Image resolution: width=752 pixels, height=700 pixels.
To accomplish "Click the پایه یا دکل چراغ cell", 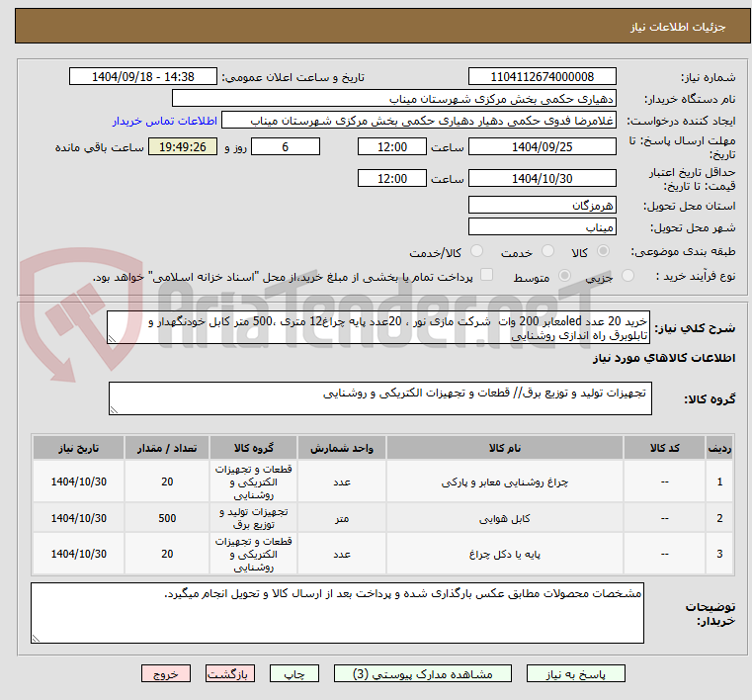I will 505,554.
